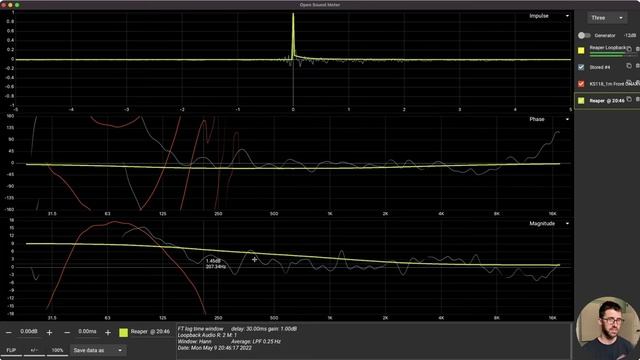Screen dimensions: 640x360
Task: Click the +/- polarity button
Action: [x=34, y=350]
